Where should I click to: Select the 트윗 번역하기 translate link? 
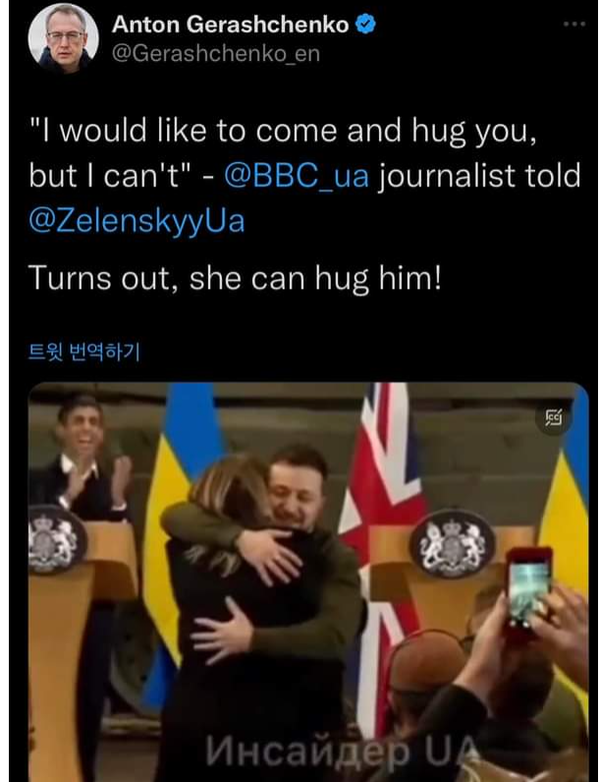(x=84, y=352)
